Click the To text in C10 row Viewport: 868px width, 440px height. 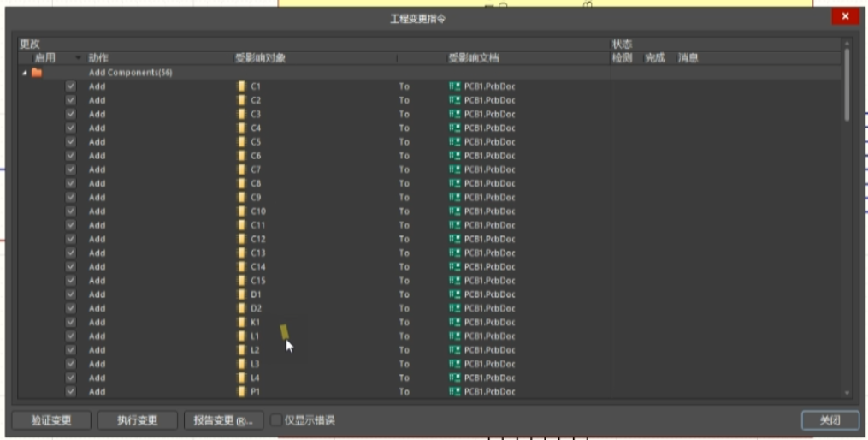coord(404,211)
